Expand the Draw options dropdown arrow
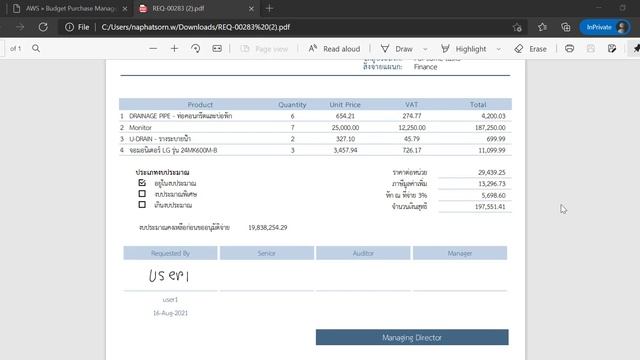Viewport: 640px width, 360px height. tap(425, 49)
